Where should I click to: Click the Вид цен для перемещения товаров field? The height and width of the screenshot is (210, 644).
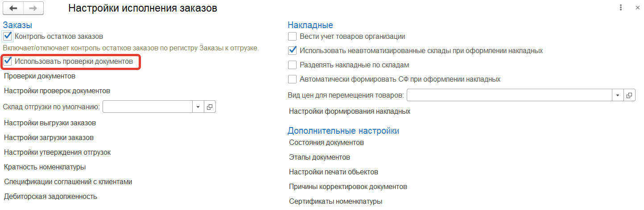[x=509, y=95]
